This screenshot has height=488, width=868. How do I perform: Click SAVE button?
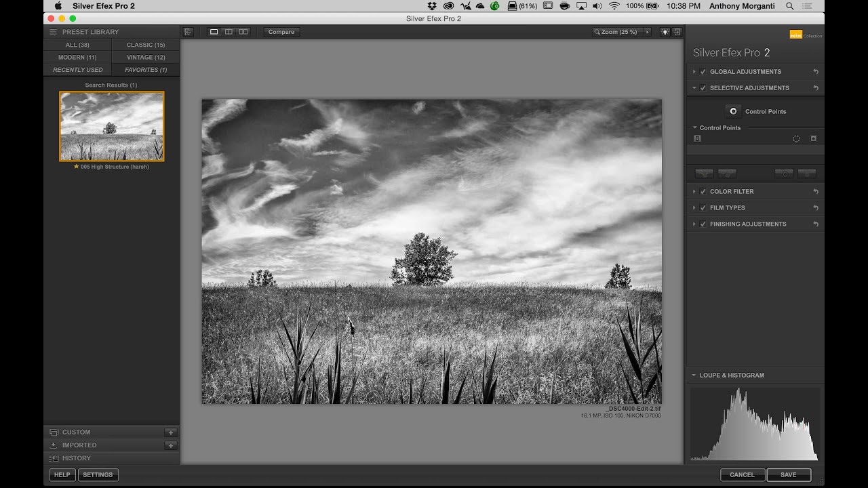(x=789, y=475)
